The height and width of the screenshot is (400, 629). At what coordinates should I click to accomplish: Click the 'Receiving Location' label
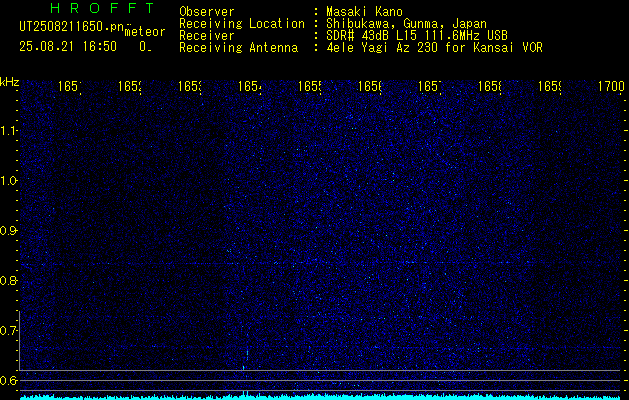242,24
